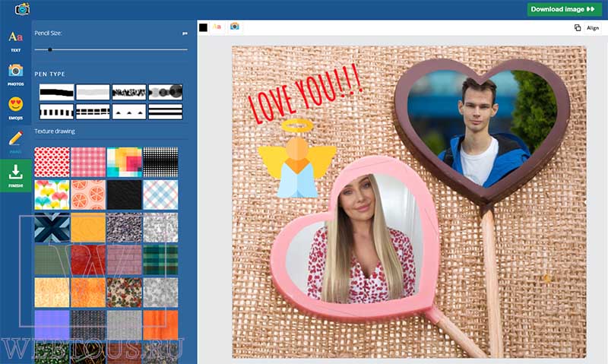Click the small camera icon above canvas
Image resolution: width=608 pixels, height=364 pixels.
(235, 27)
